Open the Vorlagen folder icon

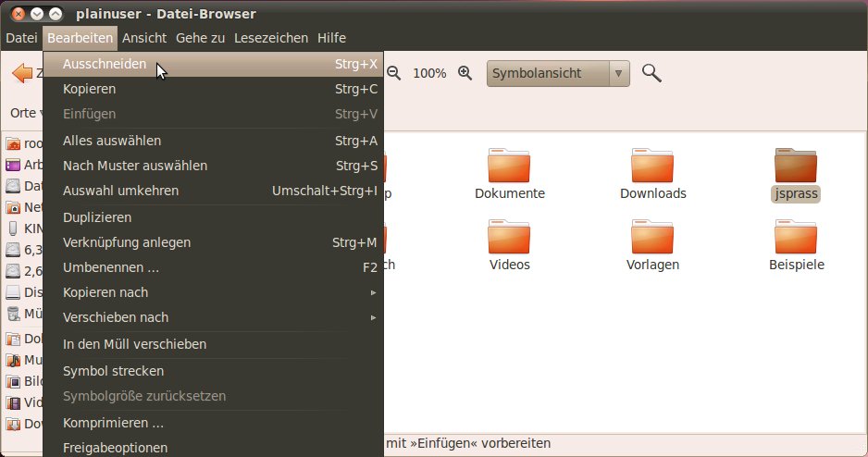(652, 237)
